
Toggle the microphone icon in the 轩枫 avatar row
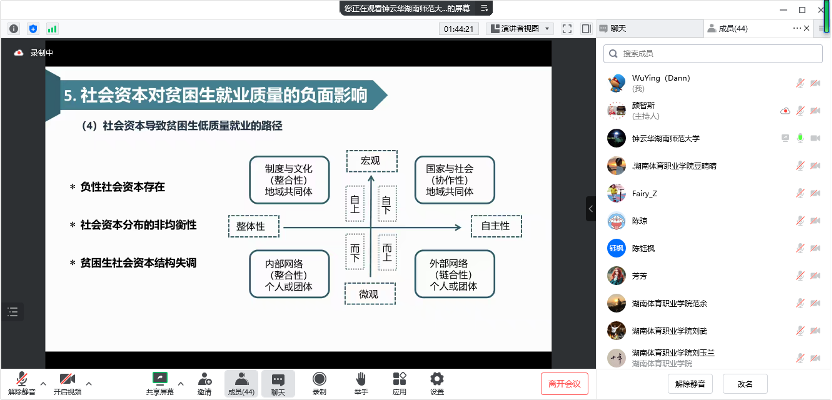click(x=800, y=248)
